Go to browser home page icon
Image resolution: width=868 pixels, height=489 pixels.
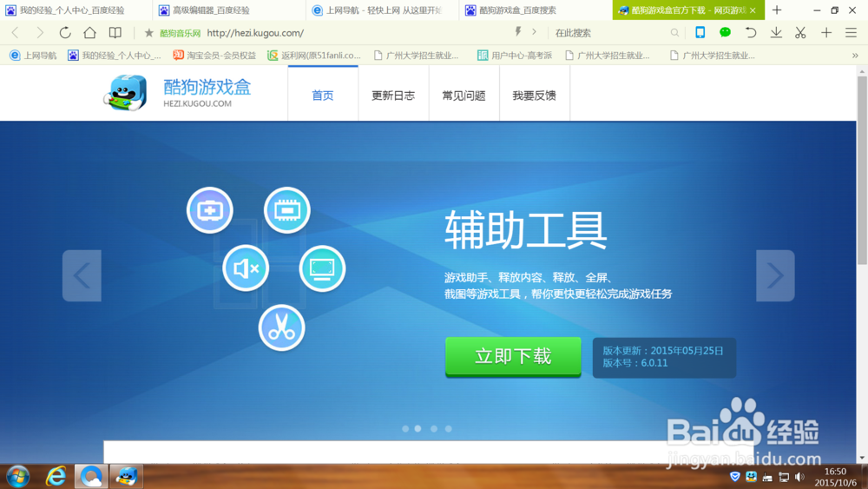[x=89, y=33]
